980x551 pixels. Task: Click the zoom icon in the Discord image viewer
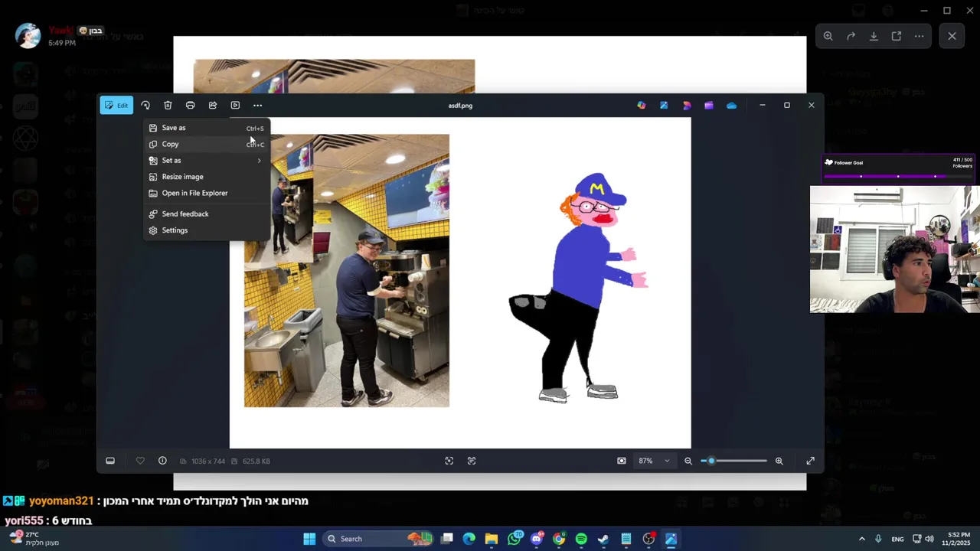(x=828, y=36)
